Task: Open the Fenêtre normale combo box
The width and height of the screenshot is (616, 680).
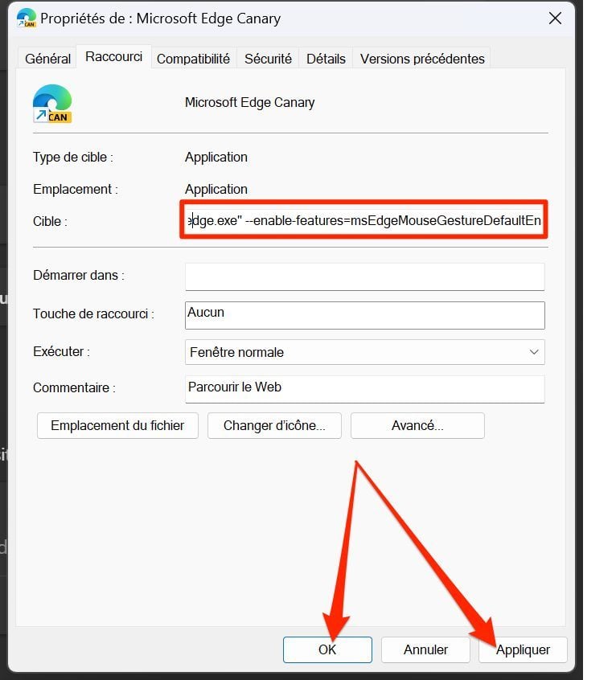Action: pyautogui.click(x=365, y=352)
